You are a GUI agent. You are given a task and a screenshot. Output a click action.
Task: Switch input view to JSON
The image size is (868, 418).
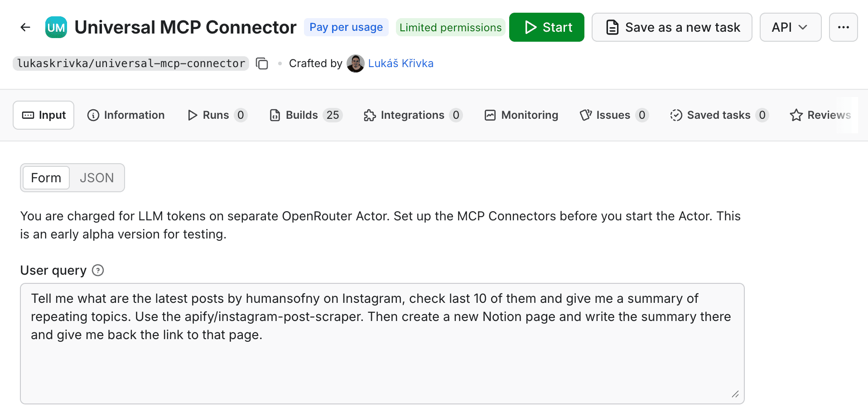(96, 178)
